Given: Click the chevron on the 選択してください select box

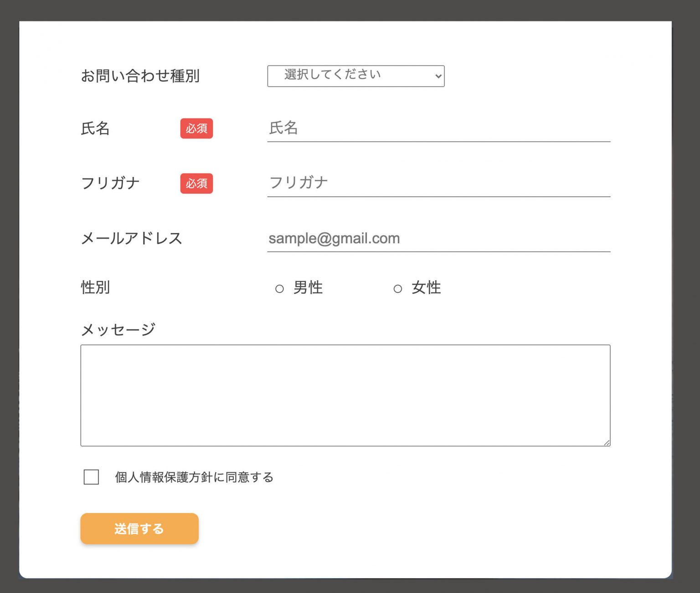Looking at the screenshot, I should pyautogui.click(x=437, y=76).
